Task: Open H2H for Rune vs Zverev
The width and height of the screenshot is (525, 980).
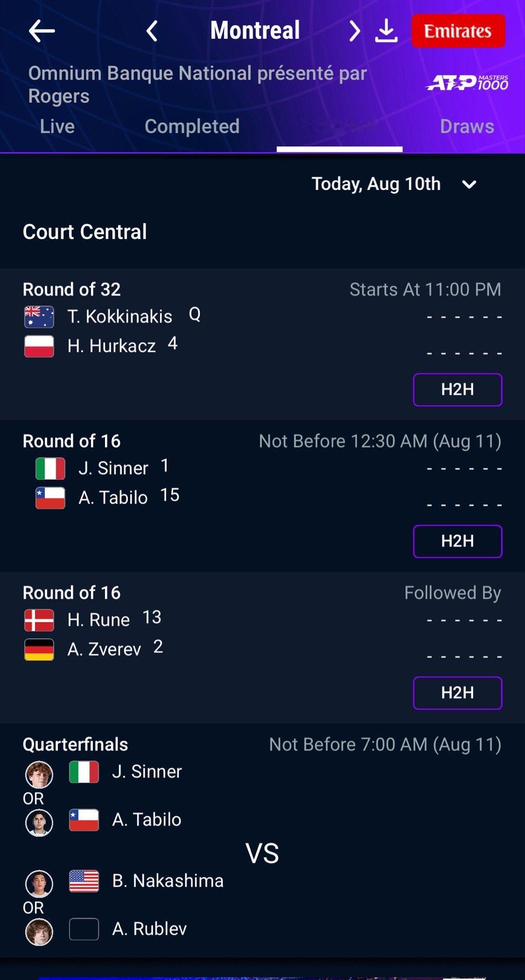Action: tap(457, 693)
